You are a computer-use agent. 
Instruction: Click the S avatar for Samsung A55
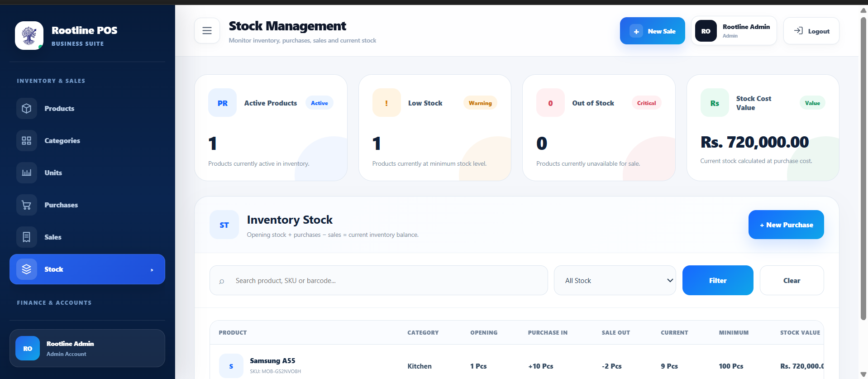[x=231, y=366]
